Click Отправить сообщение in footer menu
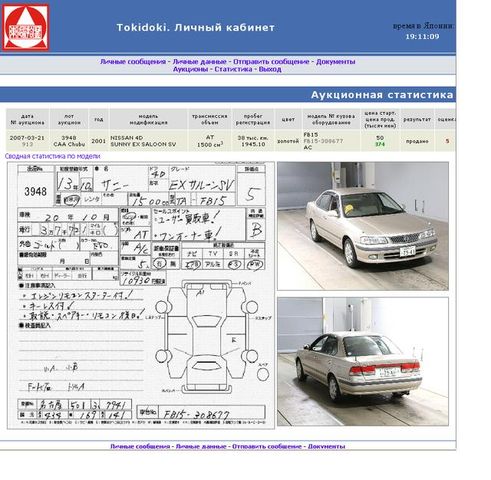 click(x=267, y=446)
